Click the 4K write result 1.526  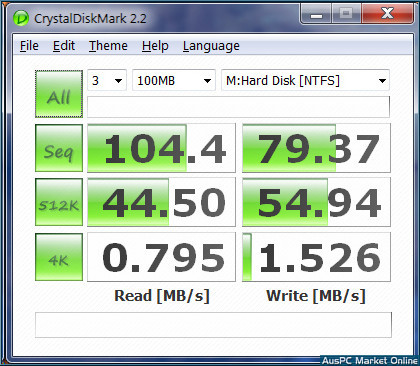tap(316, 257)
